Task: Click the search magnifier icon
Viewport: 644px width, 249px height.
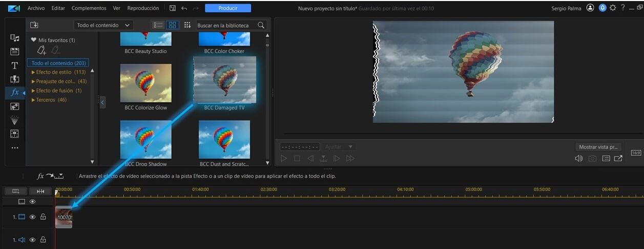Action: 261,25
